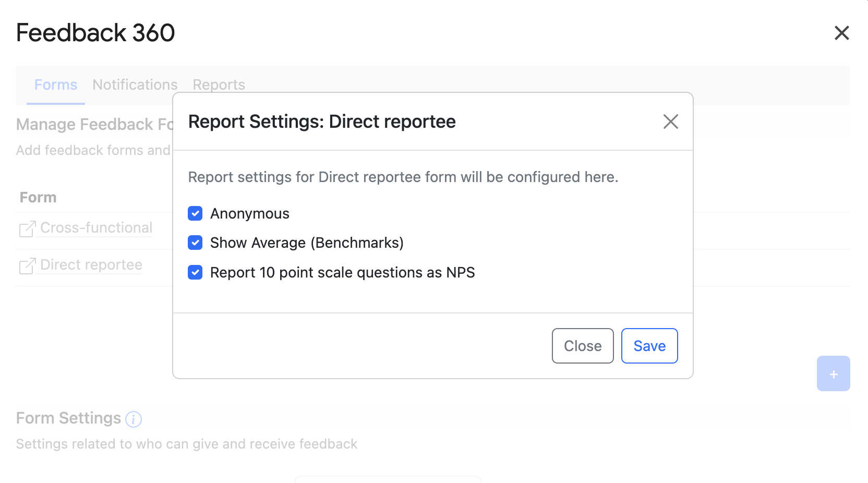
Task: Open the Reports tab
Action: click(x=219, y=84)
